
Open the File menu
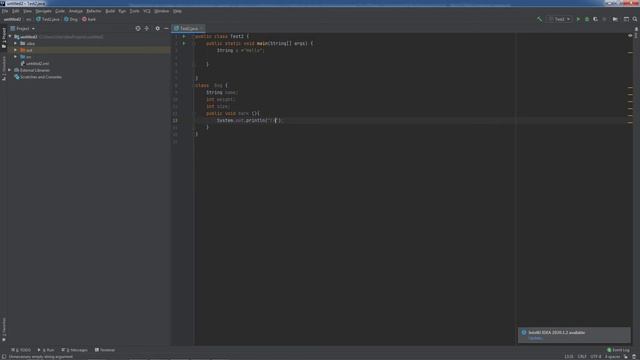[5, 11]
